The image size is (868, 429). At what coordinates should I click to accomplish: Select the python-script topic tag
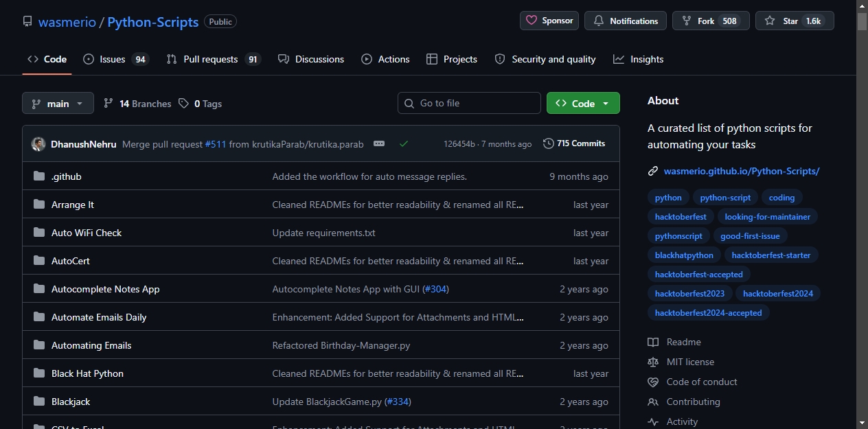tap(725, 198)
